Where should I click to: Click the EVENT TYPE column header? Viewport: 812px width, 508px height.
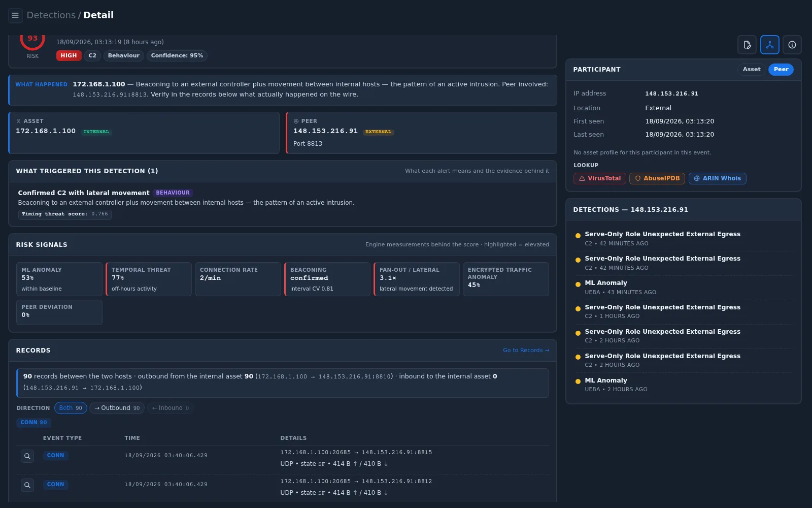(62, 438)
